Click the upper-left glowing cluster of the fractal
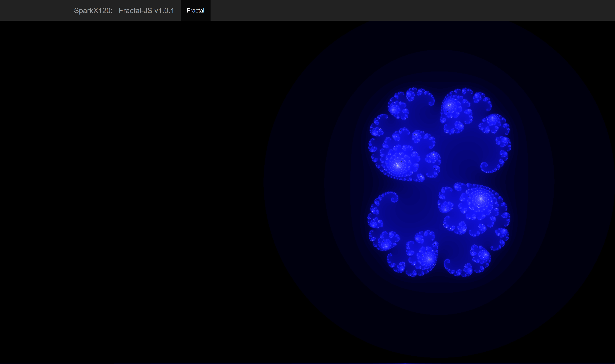 point(395,110)
